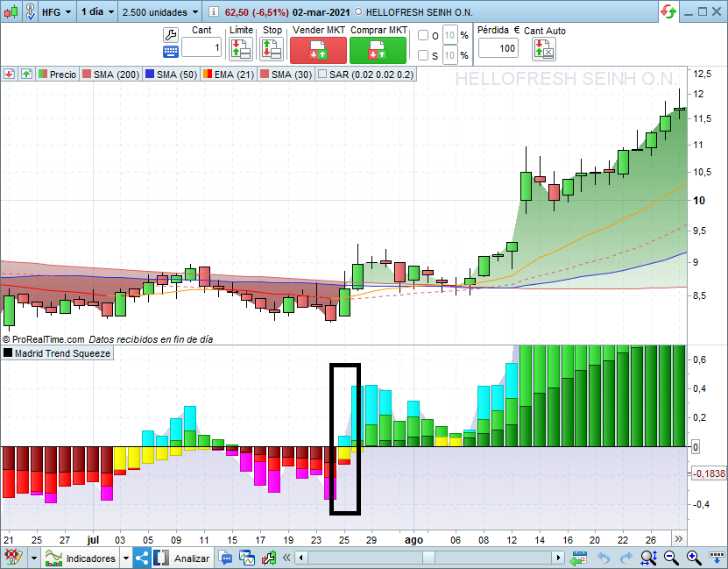Image resolution: width=728 pixels, height=569 pixels.
Task: Enable the S percent checkbox
Action: (423, 55)
